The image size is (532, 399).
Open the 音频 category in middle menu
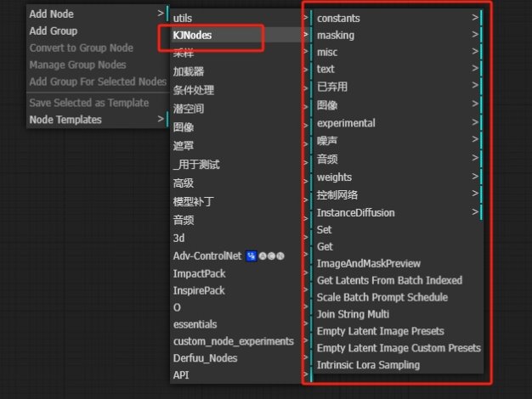[x=241, y=221]
